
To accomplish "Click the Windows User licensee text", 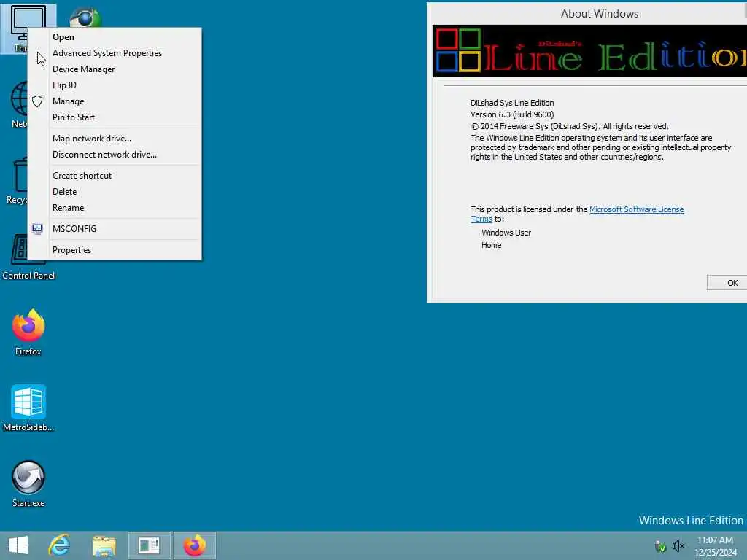I will 506,233.
